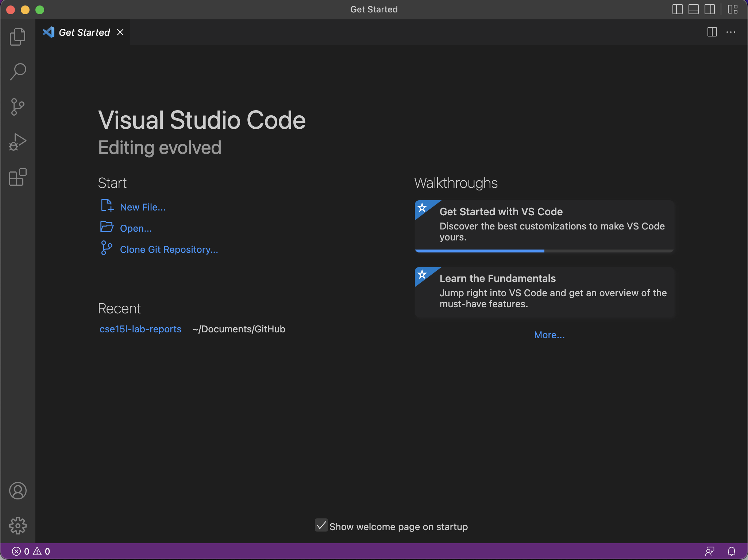The width and height of the screenshot is (748, 560).
Task: Click the open folder icon
Action: click(x=107, y=227)
